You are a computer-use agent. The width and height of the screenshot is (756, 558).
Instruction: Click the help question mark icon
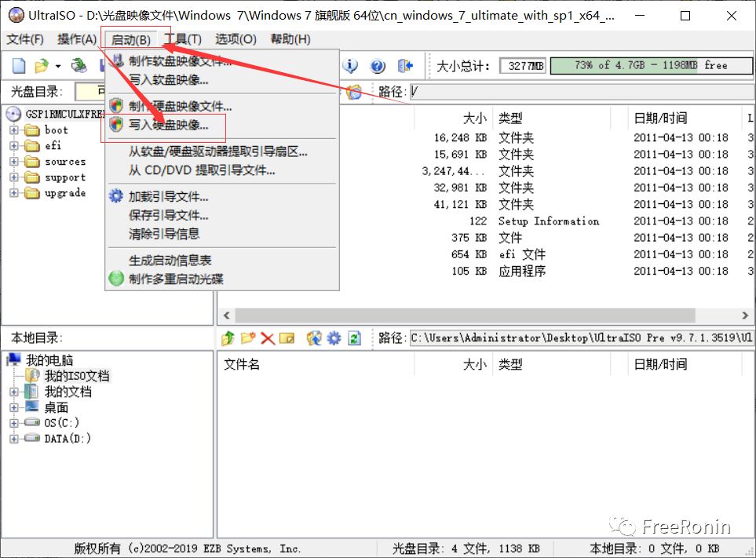[x=378, y=66]
